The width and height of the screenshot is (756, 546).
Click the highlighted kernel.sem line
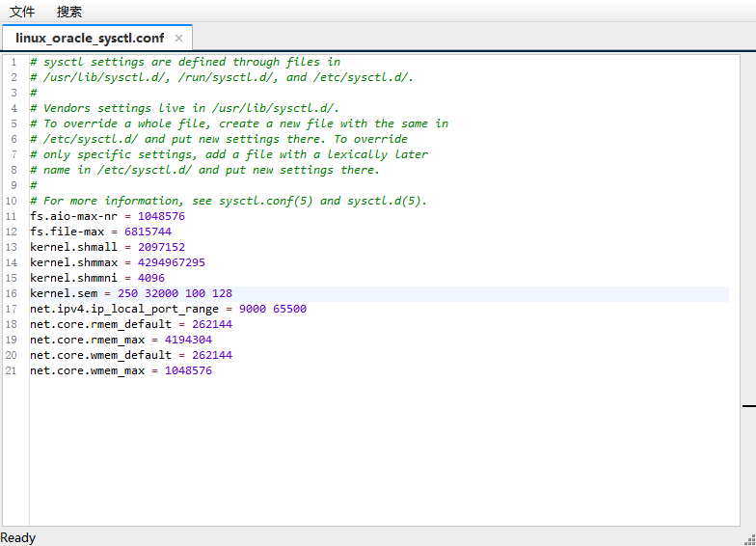click(x=130, y=293)
